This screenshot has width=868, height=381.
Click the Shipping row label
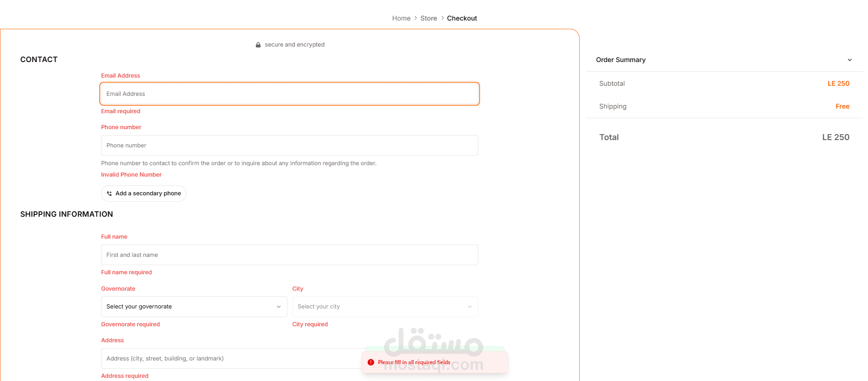point(613,106)
